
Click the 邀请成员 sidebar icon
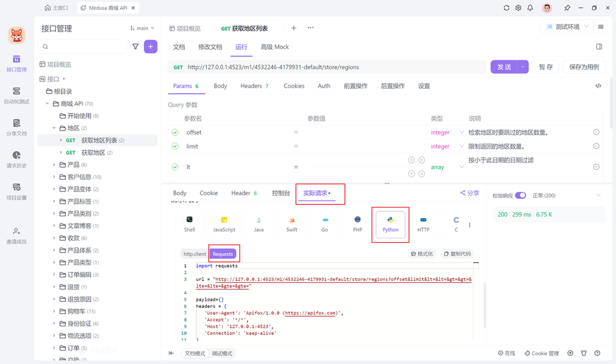pyautogui.click(x=17, y=235)
